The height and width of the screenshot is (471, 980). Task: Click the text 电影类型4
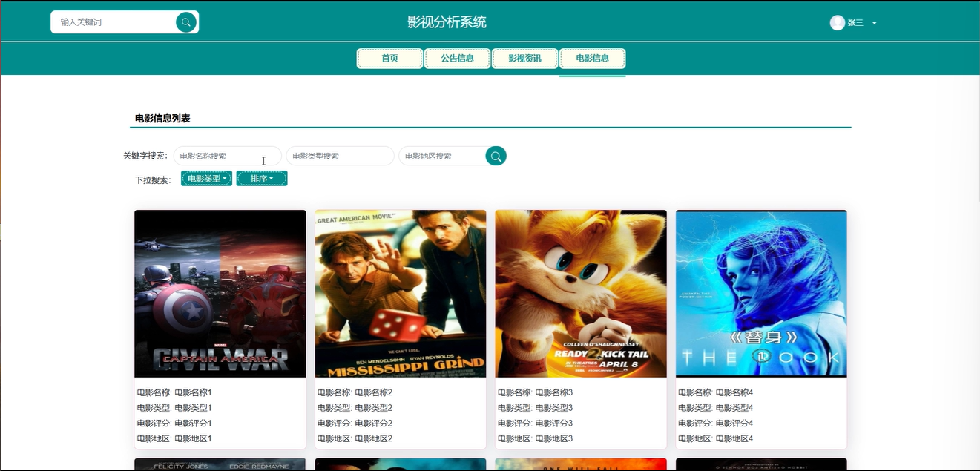tap(734, 408)
